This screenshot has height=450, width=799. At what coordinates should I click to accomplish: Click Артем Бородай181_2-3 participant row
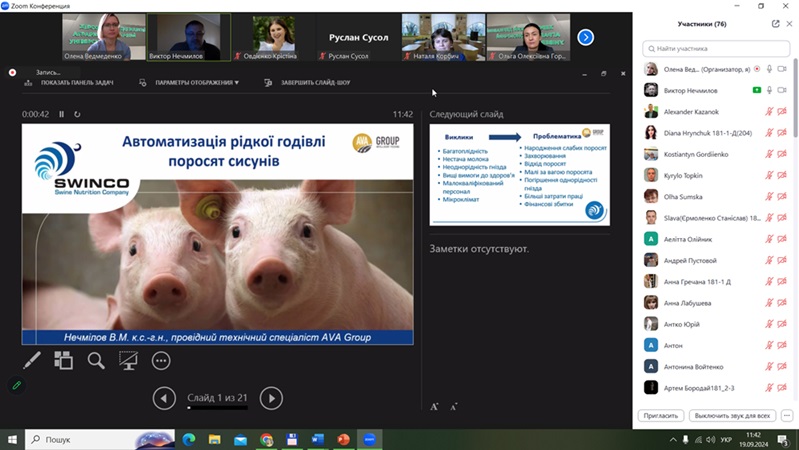pyautogui.click(x=715, y=388)
